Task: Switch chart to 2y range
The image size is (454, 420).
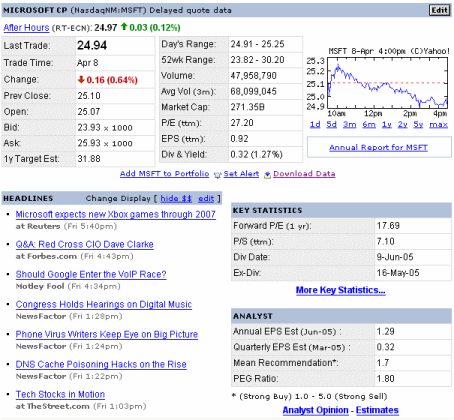Action: coord(403,125)
